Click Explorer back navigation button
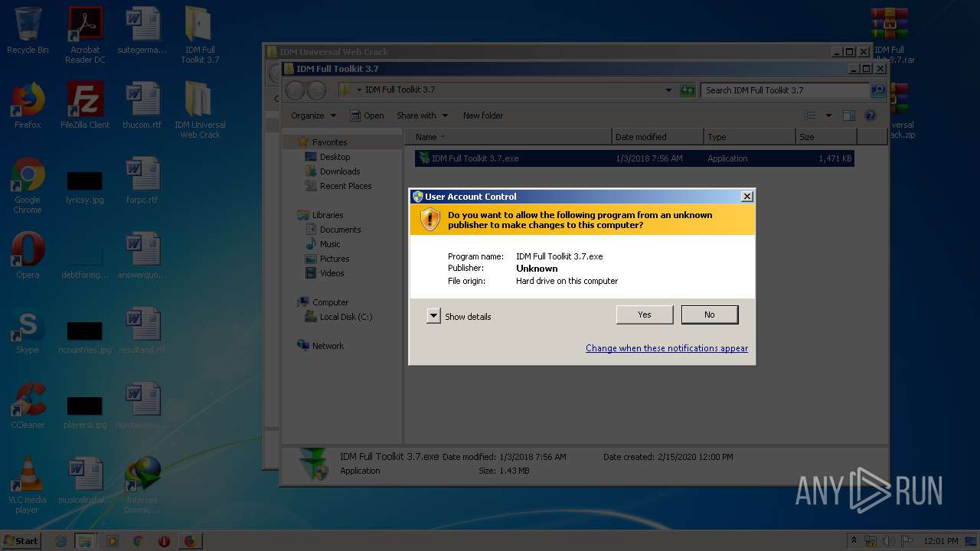 point(295,91)
